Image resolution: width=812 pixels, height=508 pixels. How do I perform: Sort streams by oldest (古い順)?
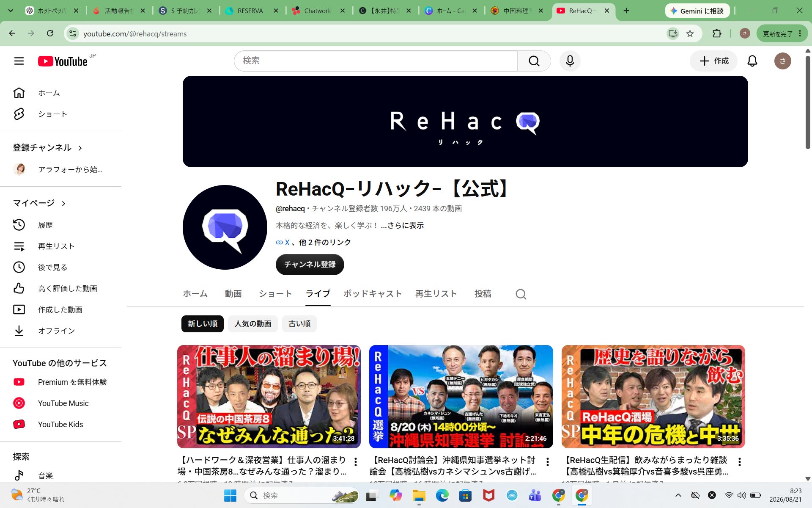299,324
